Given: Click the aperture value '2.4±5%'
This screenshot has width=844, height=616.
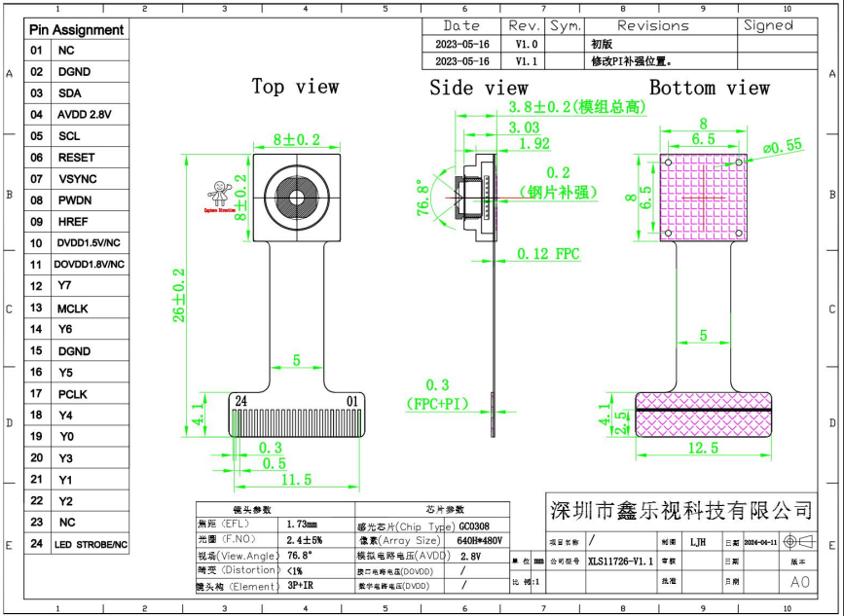Looking at the screenshot, I should coord(304,539).
